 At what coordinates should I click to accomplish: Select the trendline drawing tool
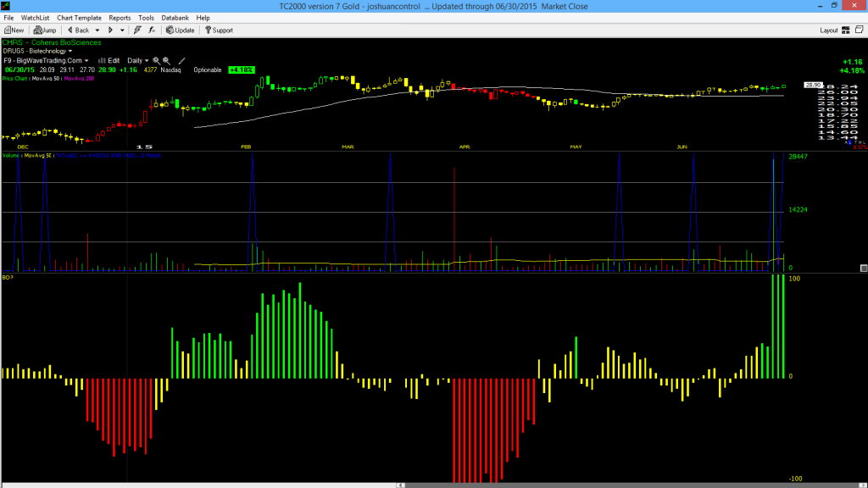pyautogui.click(x=181, y=61)
